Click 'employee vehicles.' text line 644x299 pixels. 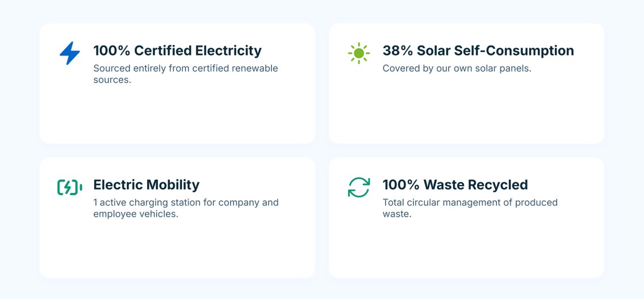[x=136, y=214]
